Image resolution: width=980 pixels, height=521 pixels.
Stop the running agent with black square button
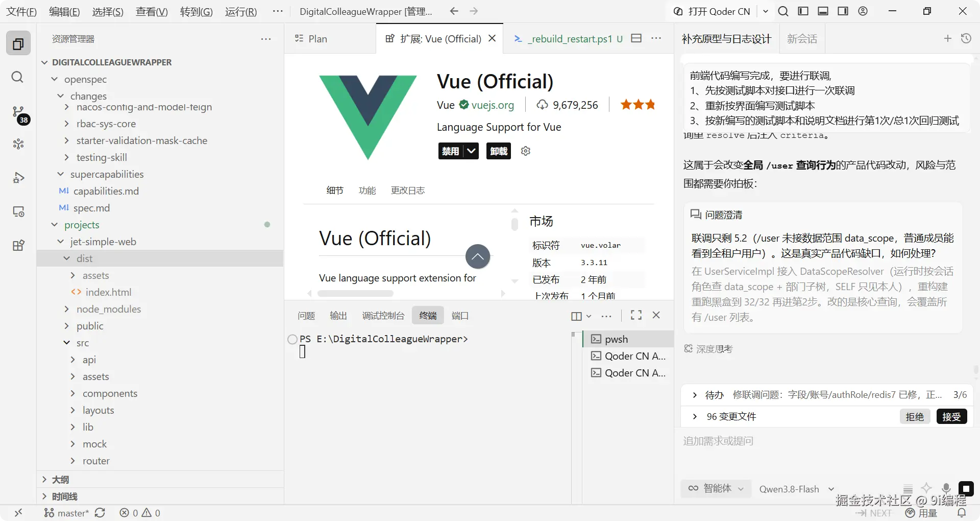pyautogui.click(x=966, y=489)
